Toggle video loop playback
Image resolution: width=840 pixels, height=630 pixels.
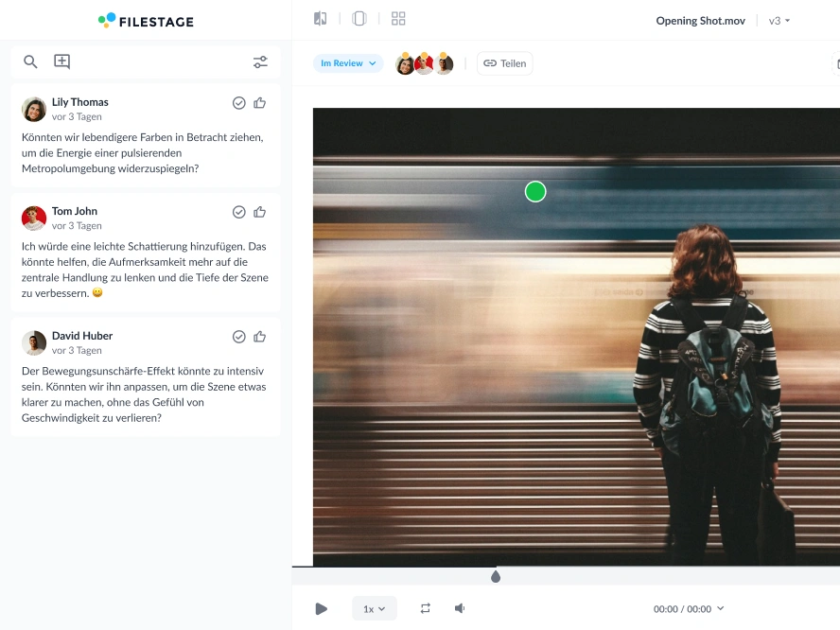point(426,608)
